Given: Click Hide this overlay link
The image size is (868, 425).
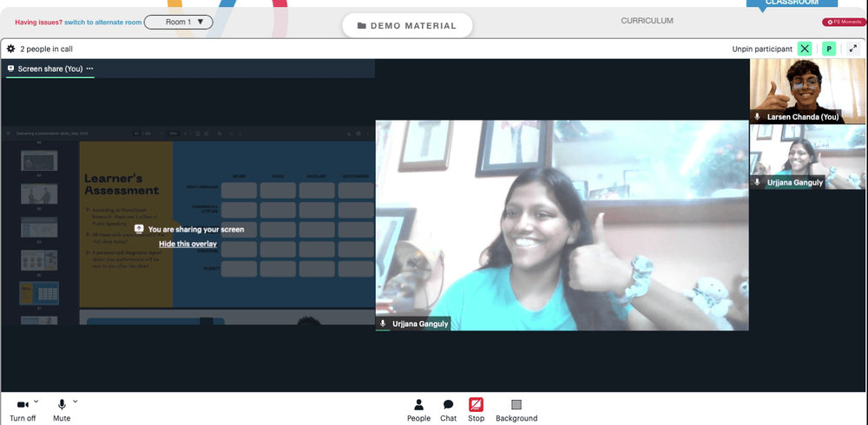Looking at the screenshot, I should pos(187,244).
